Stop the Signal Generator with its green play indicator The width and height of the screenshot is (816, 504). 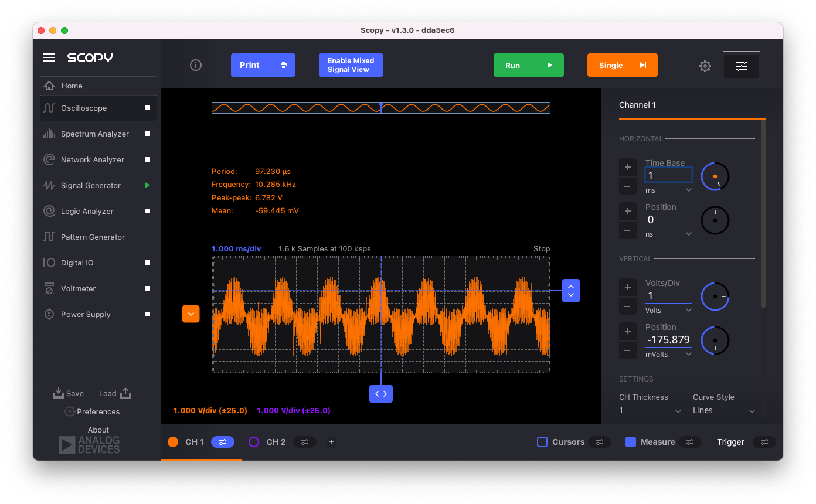click(148, 185)
